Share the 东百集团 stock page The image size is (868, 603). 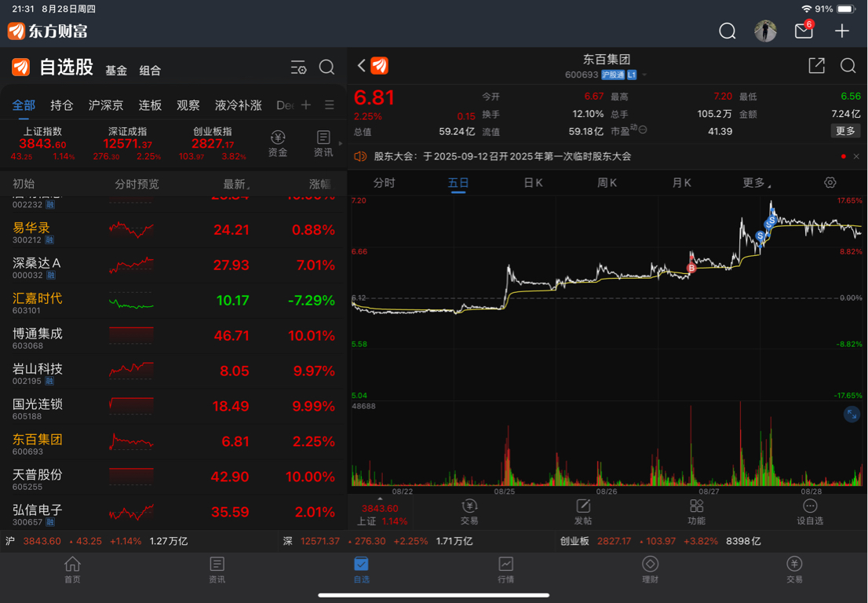point(816,66)
